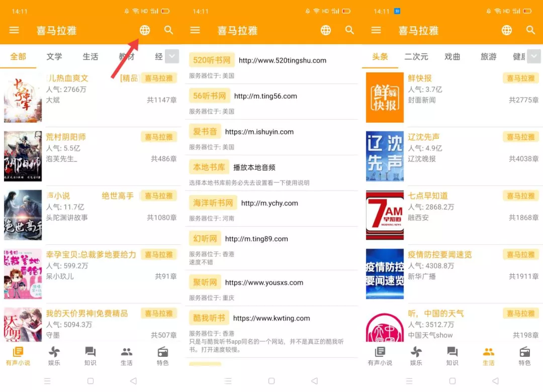This screenshot has width=543, height=392.
Task: Open 特色 bottom tab in left screen
Action: [x=163, y=356]
